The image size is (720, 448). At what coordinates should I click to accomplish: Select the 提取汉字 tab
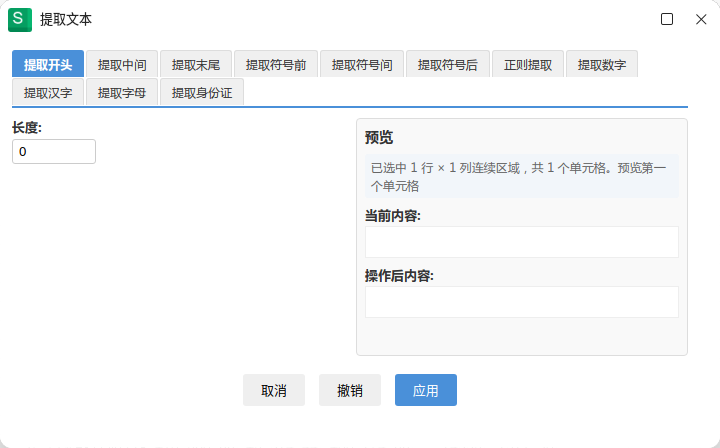[x=48, y=92]
